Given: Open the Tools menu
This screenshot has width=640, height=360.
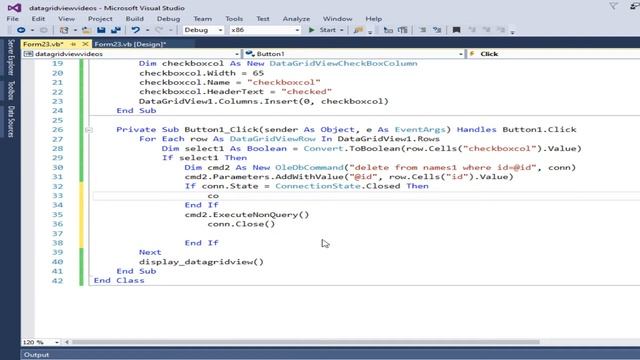Looking at the screenshot, I should [x=234, y=19].
